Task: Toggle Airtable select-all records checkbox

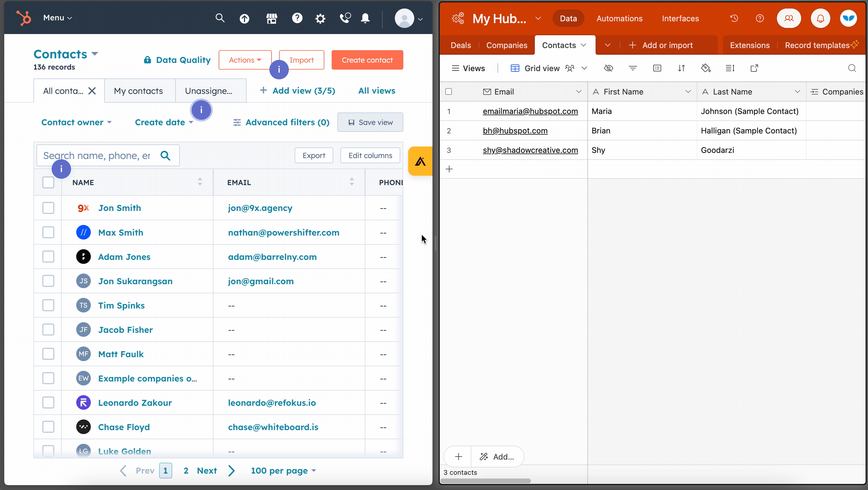Action: click(449, 91)
